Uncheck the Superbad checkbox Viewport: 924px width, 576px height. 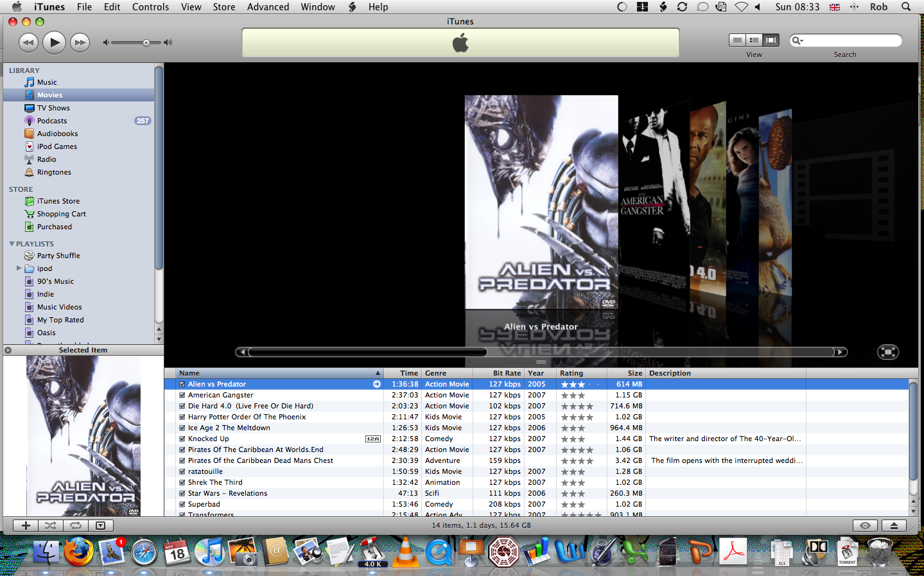pyautogui.click(x=182, y=504)
